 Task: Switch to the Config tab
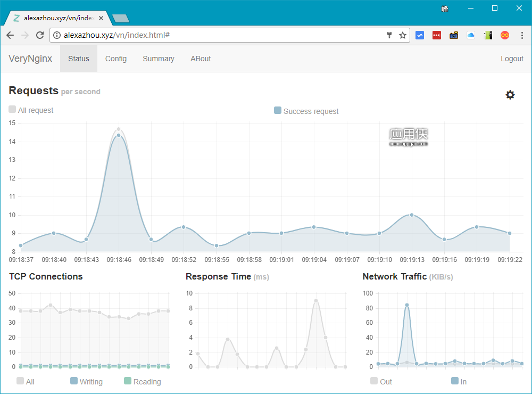point(115,59)
